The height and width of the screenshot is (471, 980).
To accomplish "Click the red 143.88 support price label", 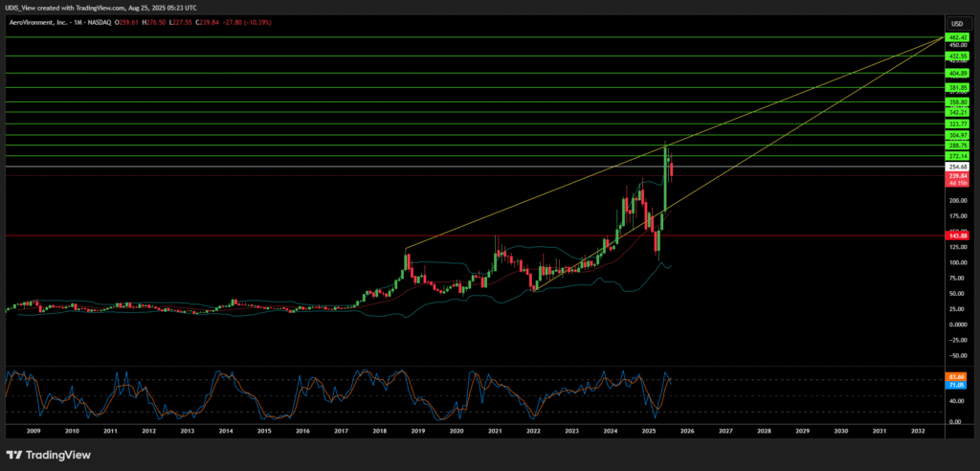I will point(955,235).
